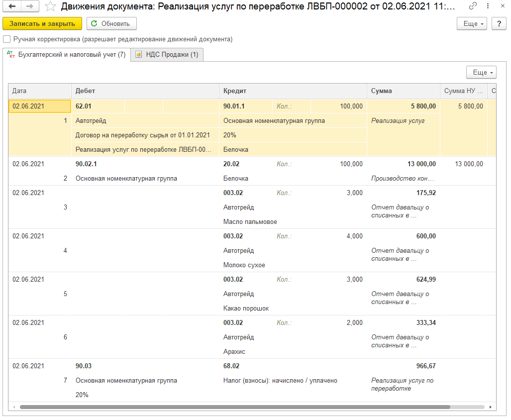Screen dimensions: 511x420
Task: Click Молоко сухое in row 4
Action: pos(244,265)
